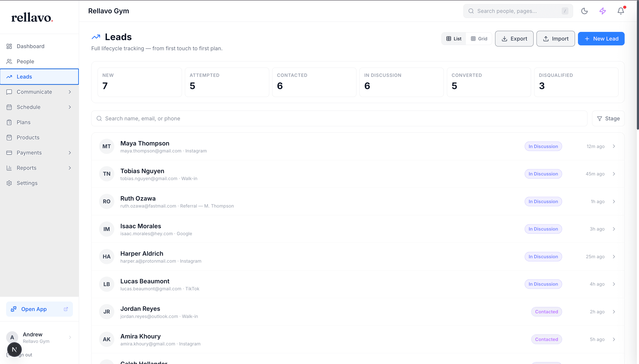Create a New Lead
The width and height of the screenshot is (639, 364).
point(601,39)
